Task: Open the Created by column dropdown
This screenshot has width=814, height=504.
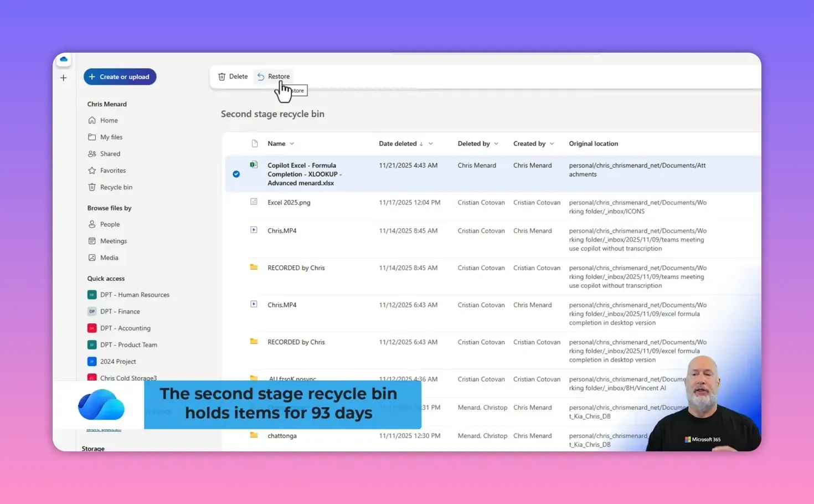Action: coord(553,143)
